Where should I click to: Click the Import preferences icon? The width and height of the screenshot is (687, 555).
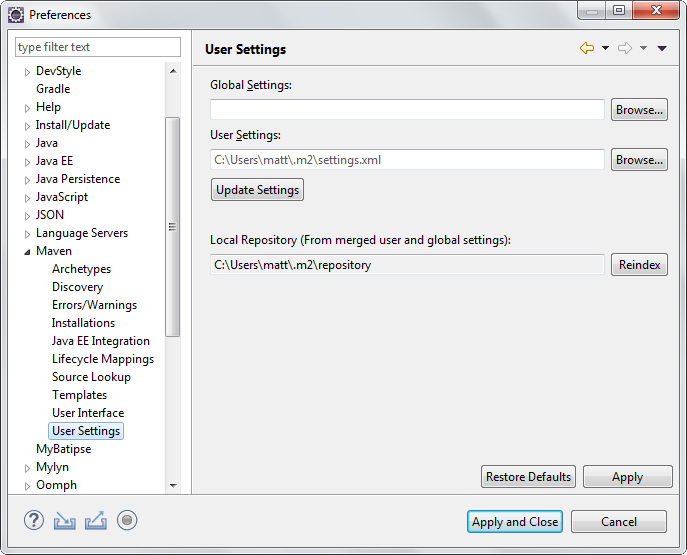pyautogui.click(x=64, y=521)
